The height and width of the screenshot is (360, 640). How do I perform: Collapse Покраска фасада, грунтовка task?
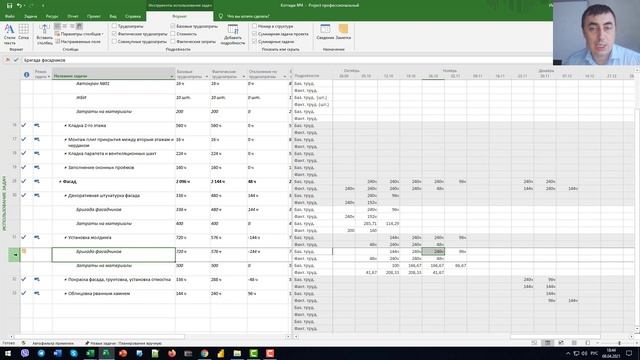click(x=65, y=280)
